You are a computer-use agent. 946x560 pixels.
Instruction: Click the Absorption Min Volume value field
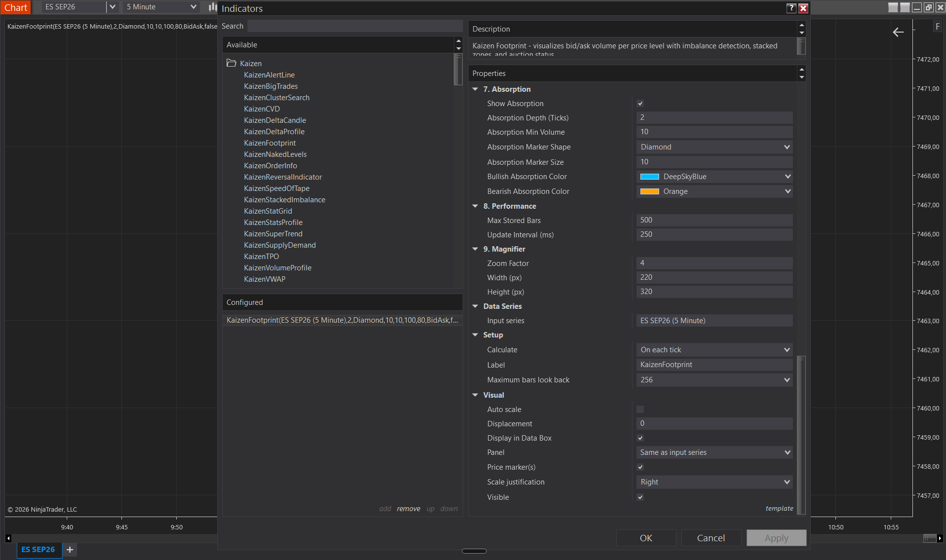[x=714, y=132]
